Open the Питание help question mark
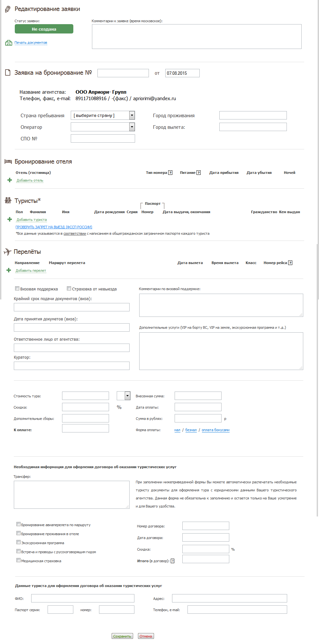The width and height of the screenshot is (319, 644). click(199, 173)
